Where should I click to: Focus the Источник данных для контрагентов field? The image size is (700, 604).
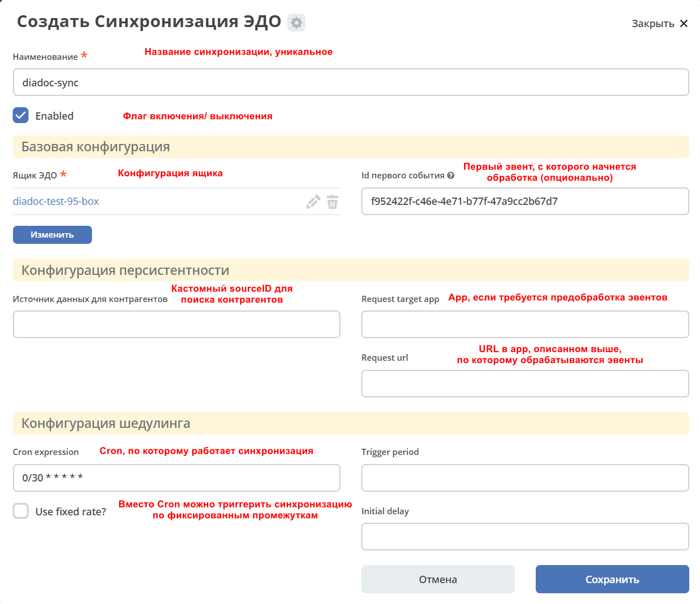click(176, 325)
